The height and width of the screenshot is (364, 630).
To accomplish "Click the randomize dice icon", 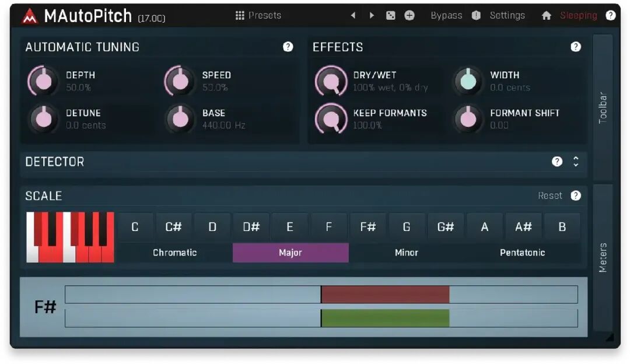I will (x=390, y=15).
